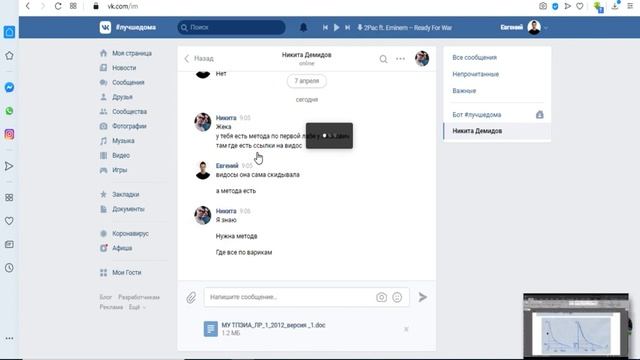Remove the attached doc with X

pos(406,329)
